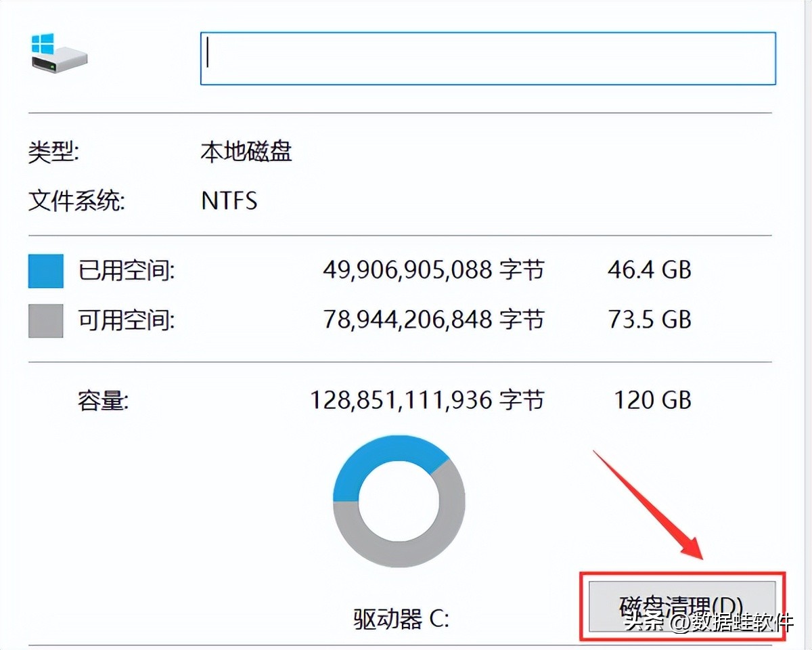Viewport: 812px width, 650px height.
Task: Select the 78,944,206,848 字节 value
Action: click(434, 320)
